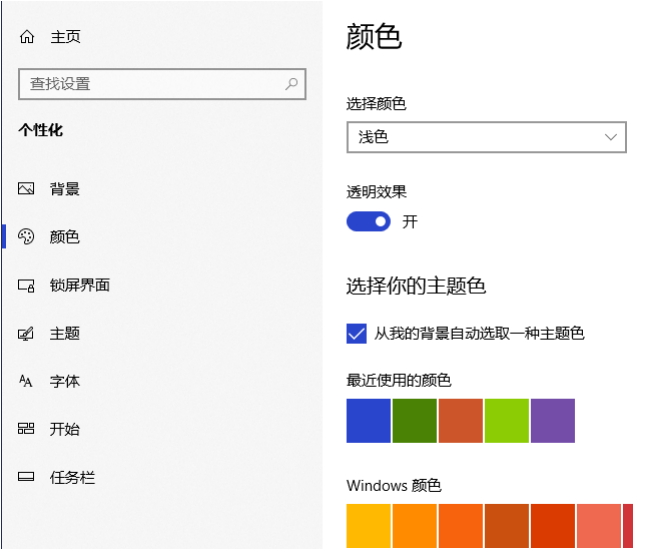Viewport: 645px width, 549px height.
Task: Switch to 任务栏 settings page
Action: click(72, 478)
